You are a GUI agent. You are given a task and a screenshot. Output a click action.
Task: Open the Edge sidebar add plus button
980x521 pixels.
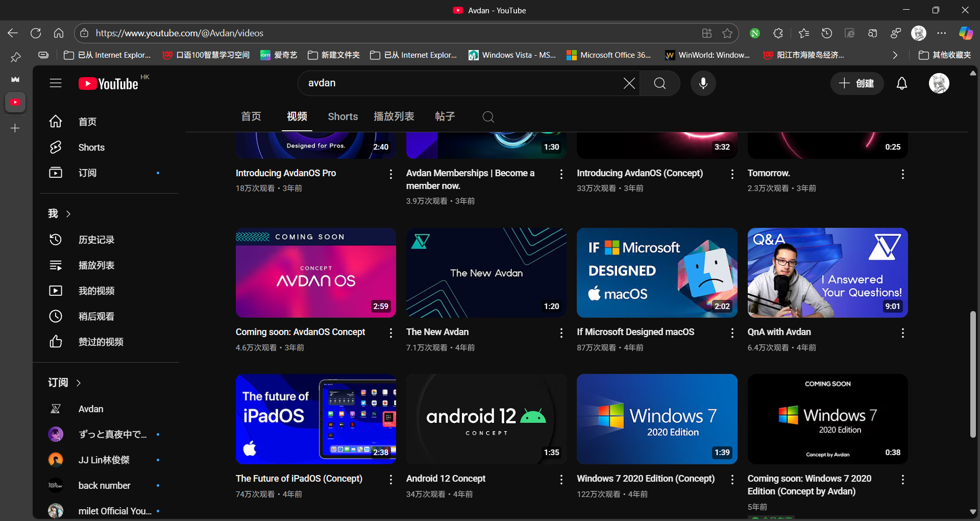tap(15, 128)
